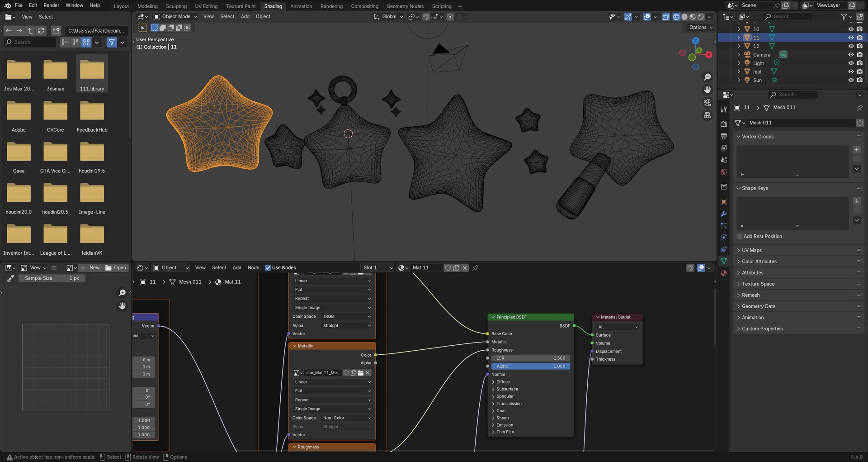
Task: Adjust the Alpha slider on Principled BSDF
Action: click(x=531, y=367)
